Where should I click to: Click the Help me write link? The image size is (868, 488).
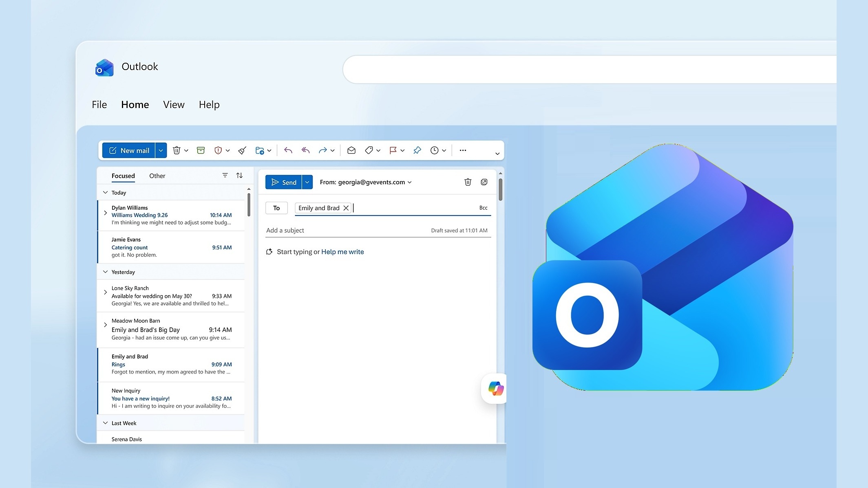[x=342, y=252]
